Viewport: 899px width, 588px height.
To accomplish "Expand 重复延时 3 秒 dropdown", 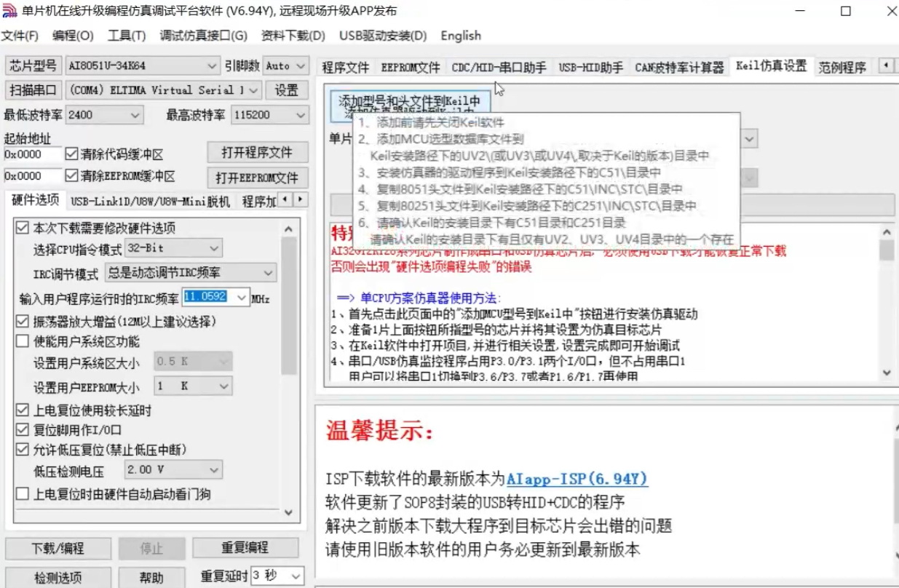I will point(295,576).
